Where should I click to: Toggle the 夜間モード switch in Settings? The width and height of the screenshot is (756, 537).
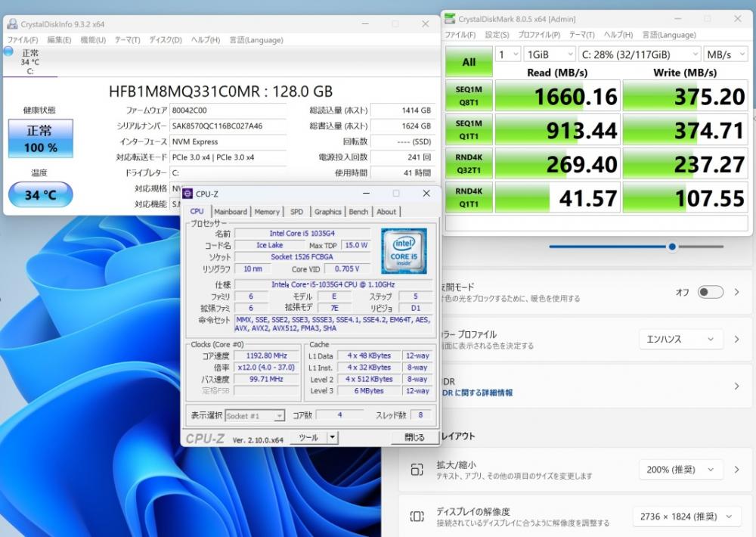pos(711,292)
